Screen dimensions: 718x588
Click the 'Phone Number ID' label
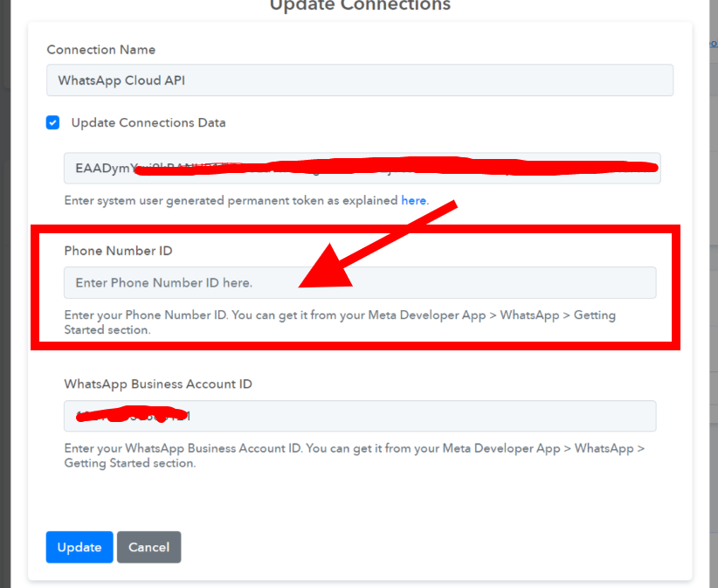coord(118,251)
